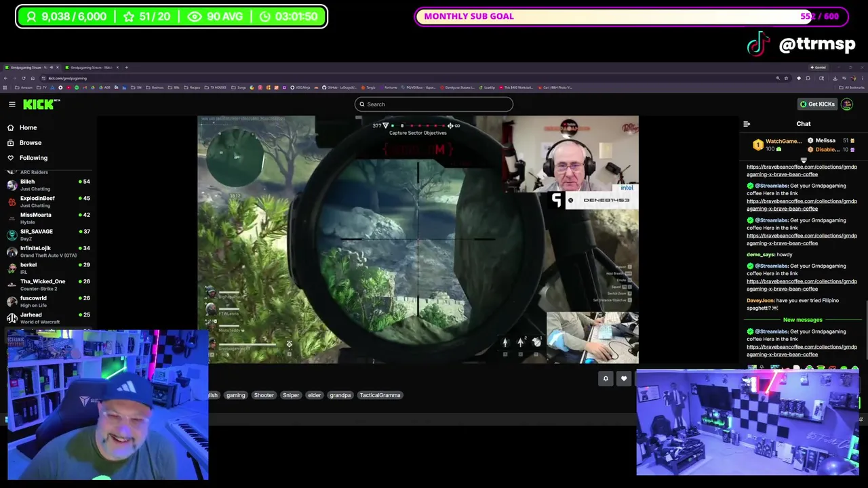
Task: Open All Bookmarks folder
Action: (850, 87)
